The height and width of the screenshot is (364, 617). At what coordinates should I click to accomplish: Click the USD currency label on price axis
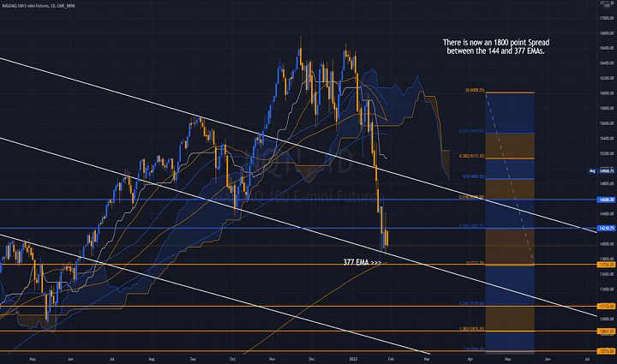[x=607, y=5]
